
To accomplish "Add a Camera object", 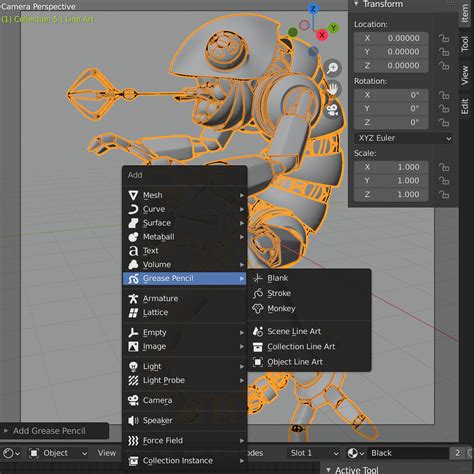I will pyautogui.click(x=185, y=400).
